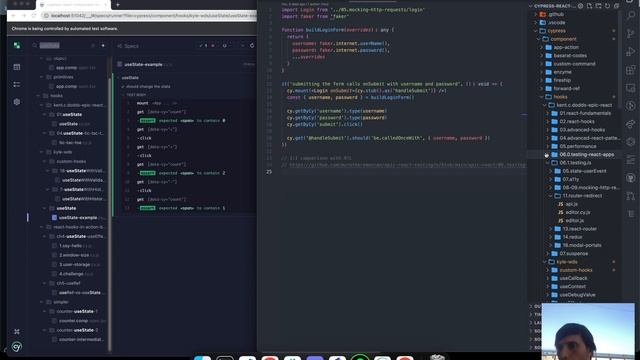Click Chrome back arrow
640x360 pixels.
[13, 16]
